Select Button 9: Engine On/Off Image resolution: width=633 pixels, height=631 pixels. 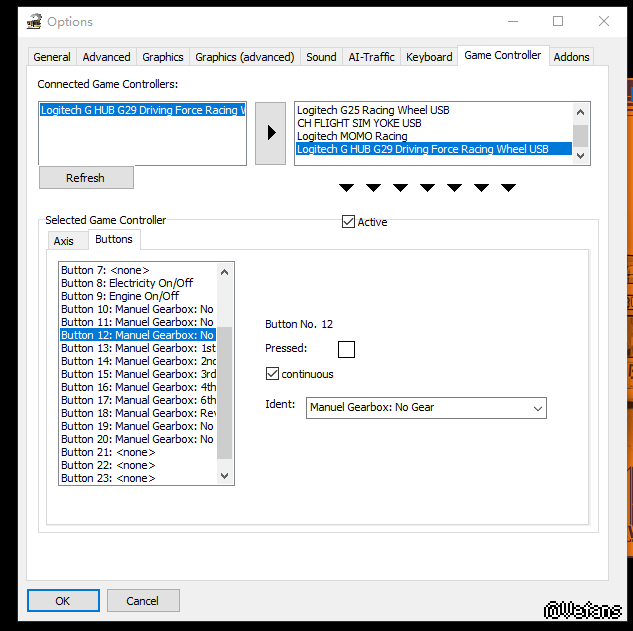138,296
